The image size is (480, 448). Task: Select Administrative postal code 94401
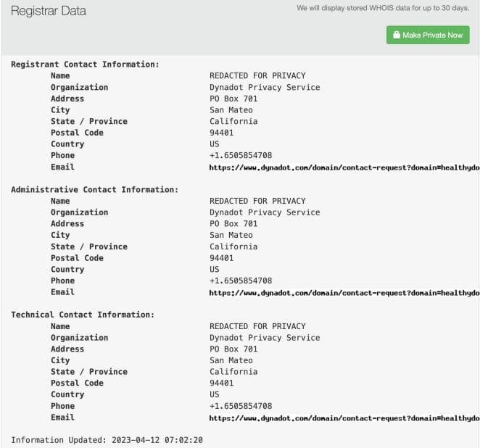coord(221,258)
